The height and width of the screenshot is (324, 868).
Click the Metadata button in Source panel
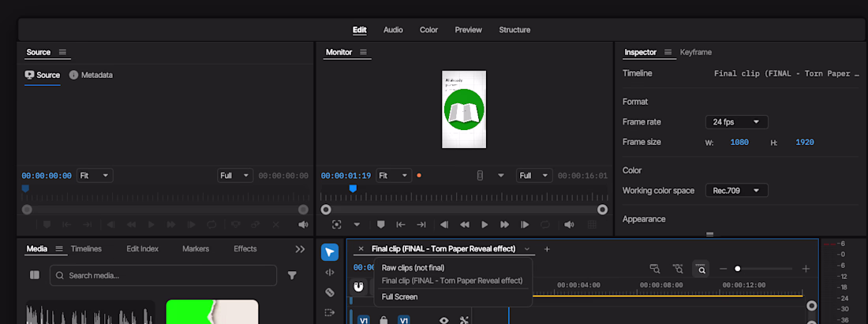click(x=91, y=75)
